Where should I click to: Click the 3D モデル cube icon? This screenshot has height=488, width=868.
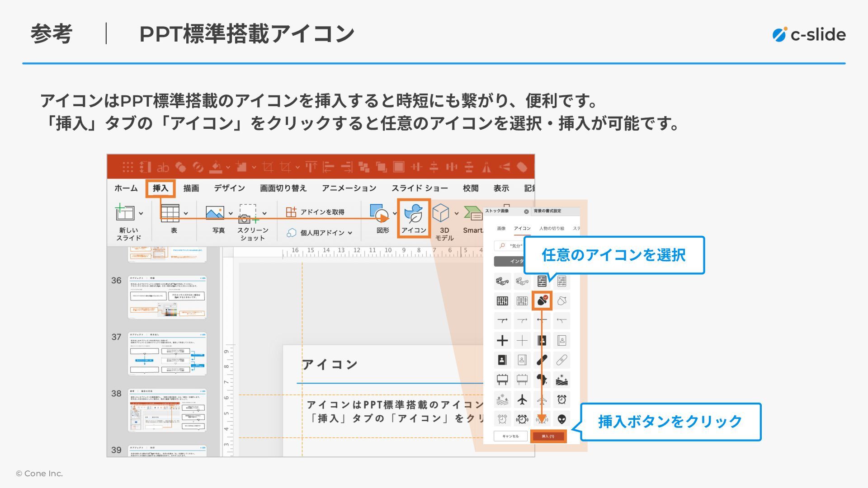(440, 213)
